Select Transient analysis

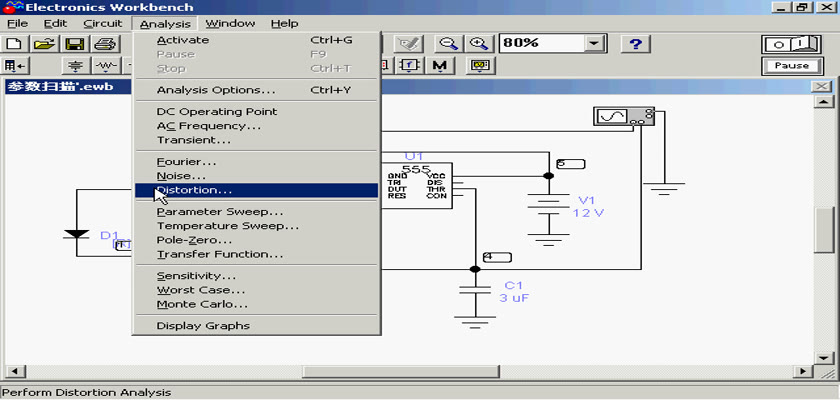(x=256, y=140)
